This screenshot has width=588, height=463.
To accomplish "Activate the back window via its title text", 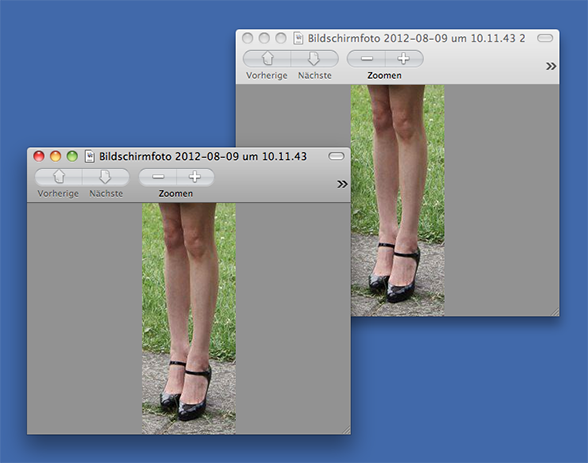I will point(416,38).
